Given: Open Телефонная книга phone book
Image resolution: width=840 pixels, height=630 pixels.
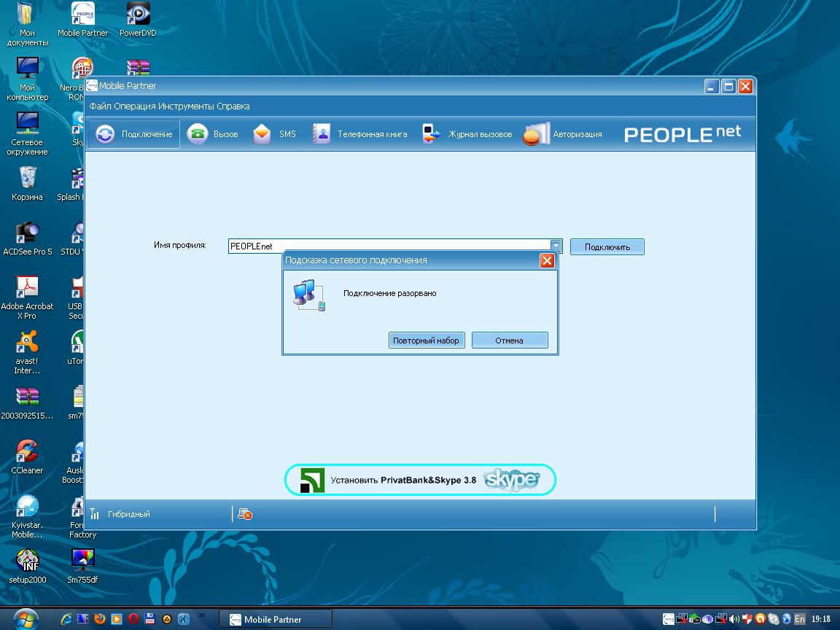Looking at the screenshot, I should coord(359,134).
